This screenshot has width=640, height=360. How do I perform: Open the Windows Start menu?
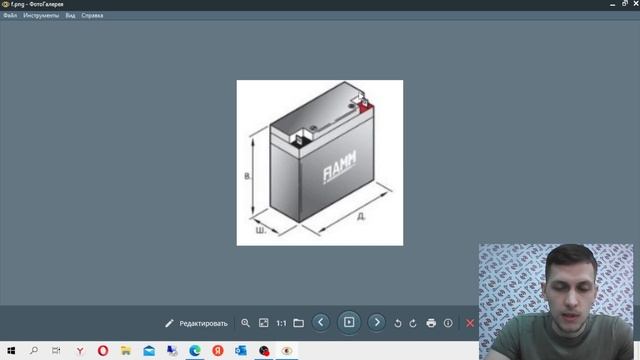click(11, 351)
